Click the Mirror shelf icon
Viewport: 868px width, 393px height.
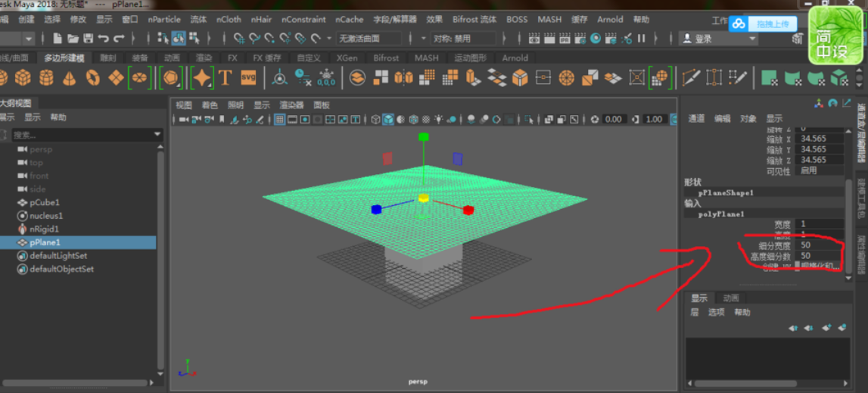(403, 77)
